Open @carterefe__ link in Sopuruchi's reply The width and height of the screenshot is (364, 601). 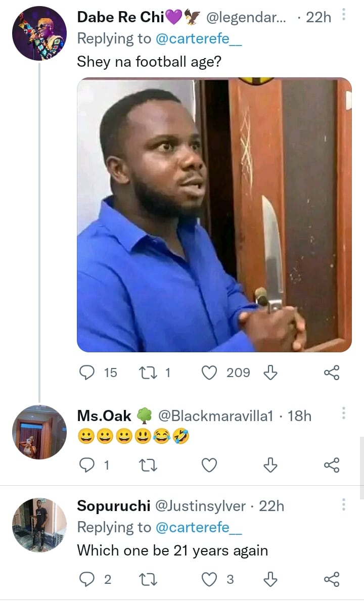[199, 527]
